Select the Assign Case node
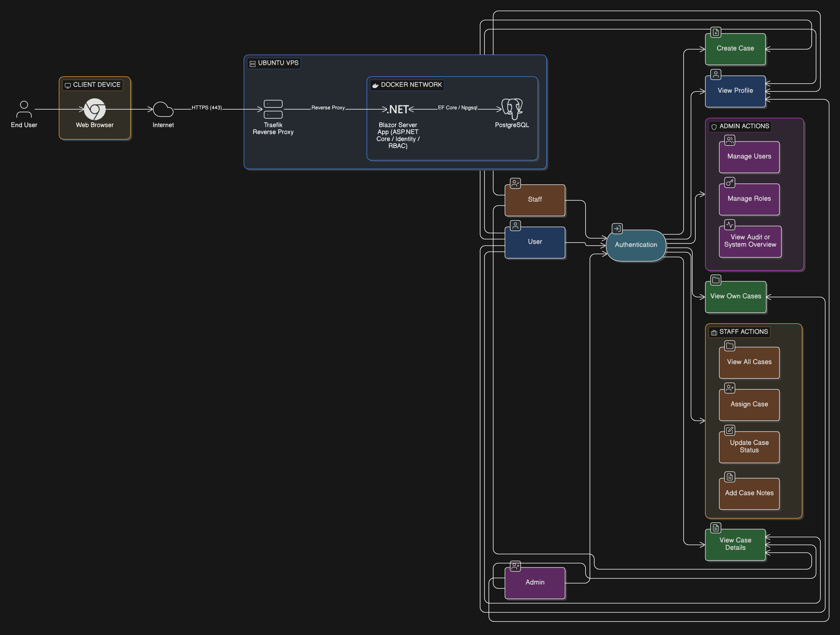This screenshot has width=840, height=635. (x=749, y=405)
